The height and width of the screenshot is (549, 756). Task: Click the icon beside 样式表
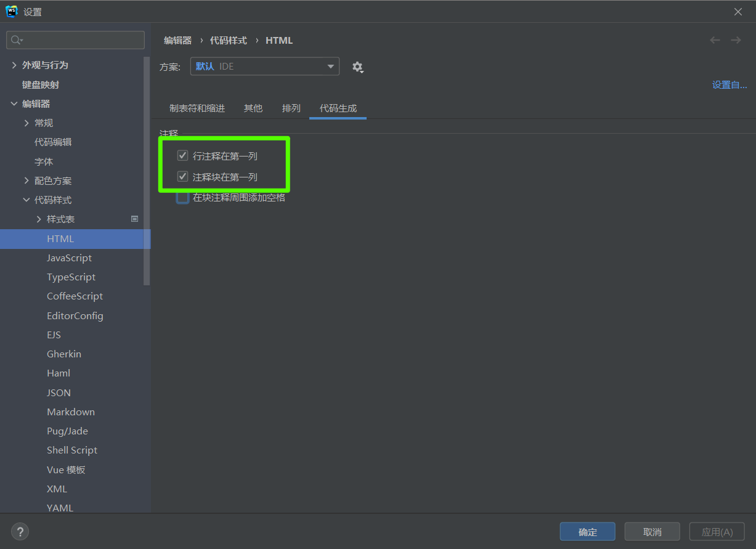point(135,219)
